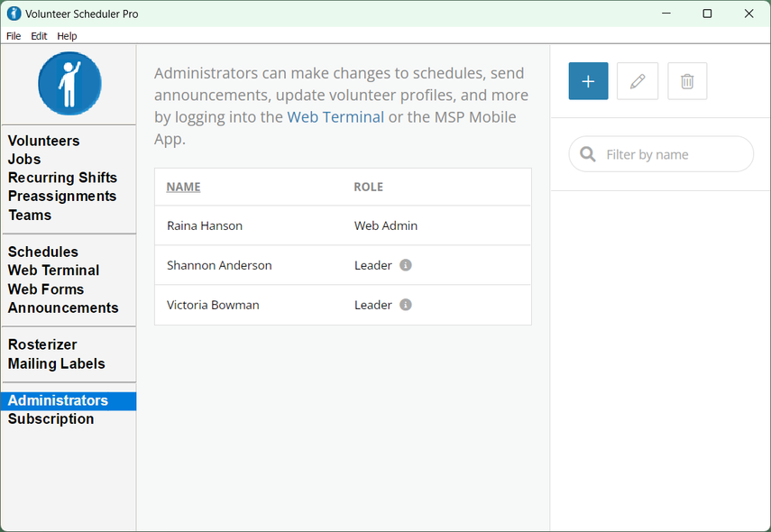Image resolution: width=771 pixels, height=532 pixels.
Task: Open the Rosterizer section
Action: 42,344
